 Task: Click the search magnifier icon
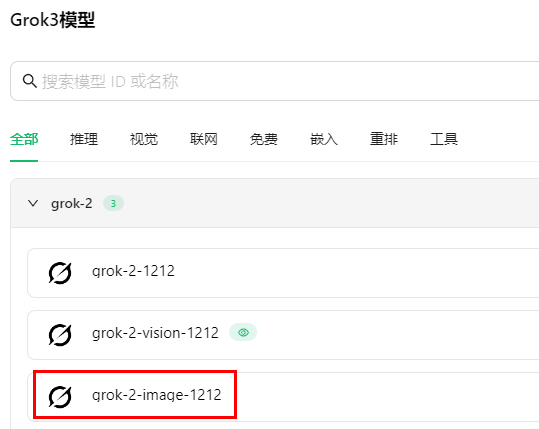click(30, 81)
